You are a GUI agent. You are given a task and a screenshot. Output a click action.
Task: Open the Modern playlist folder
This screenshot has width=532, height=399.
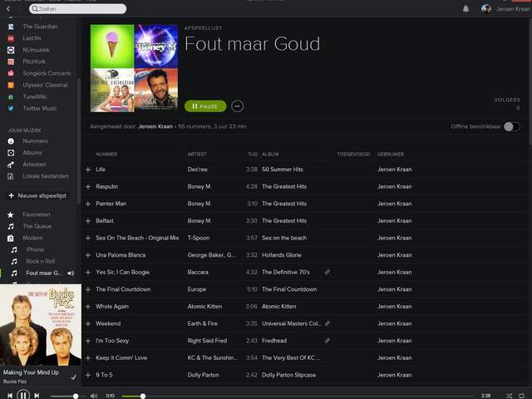(x=32, y=238)
